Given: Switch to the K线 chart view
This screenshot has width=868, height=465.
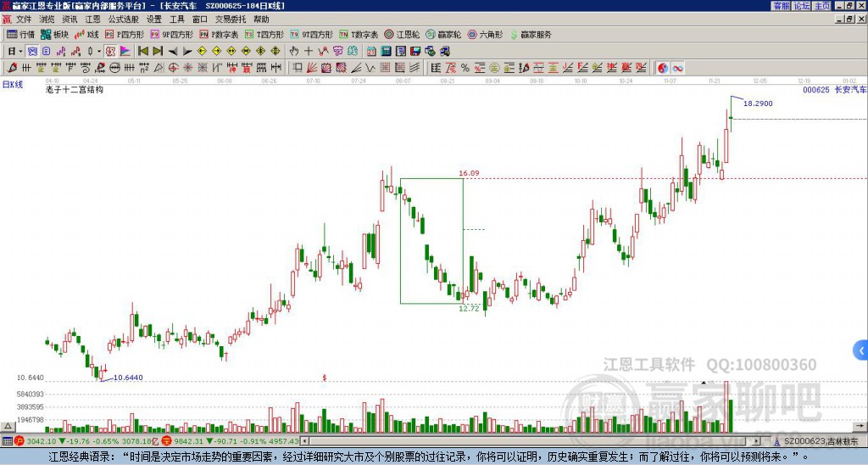Looking at the screenshot, I should 86,34.
